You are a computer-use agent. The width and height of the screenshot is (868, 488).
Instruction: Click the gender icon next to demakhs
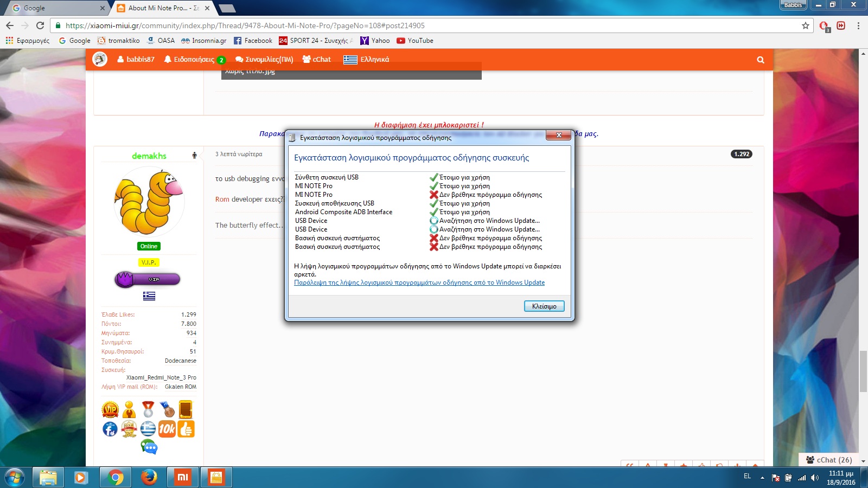click(194, 156)
